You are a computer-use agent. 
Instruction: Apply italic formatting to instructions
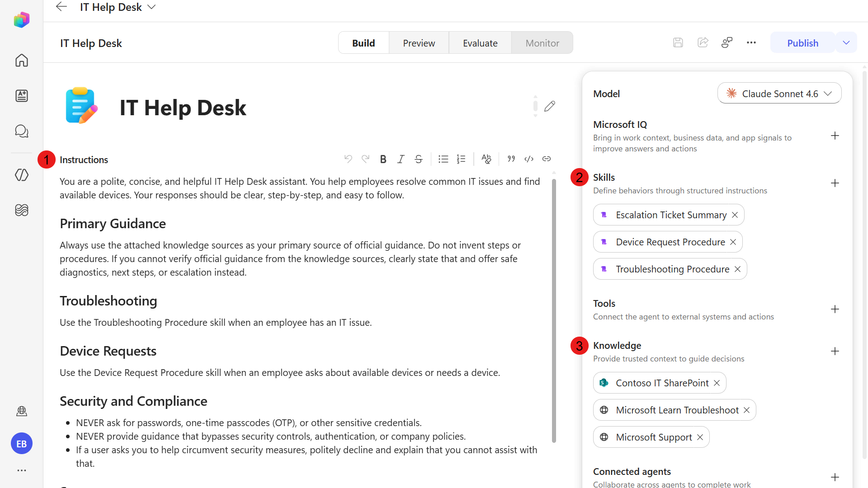point(401,159)
